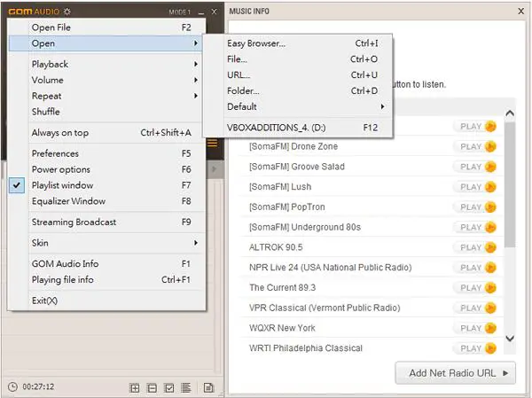The width and height of the screenshot is (532, 398).
Task: Open Power options from the menu
Action: click(x=107, y=169)
